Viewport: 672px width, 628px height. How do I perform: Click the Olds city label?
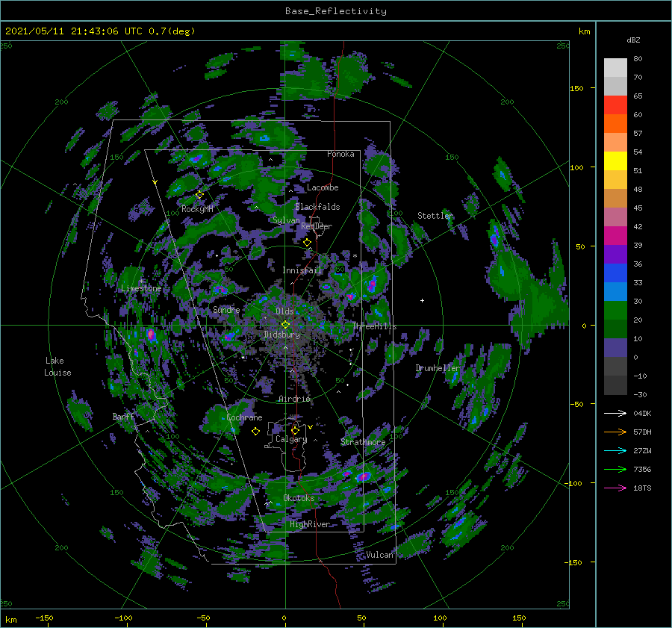point(284,311)
